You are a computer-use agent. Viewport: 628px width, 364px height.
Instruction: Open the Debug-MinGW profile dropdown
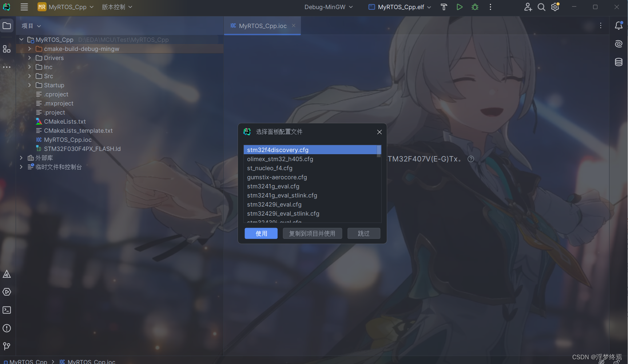[329, 7]
